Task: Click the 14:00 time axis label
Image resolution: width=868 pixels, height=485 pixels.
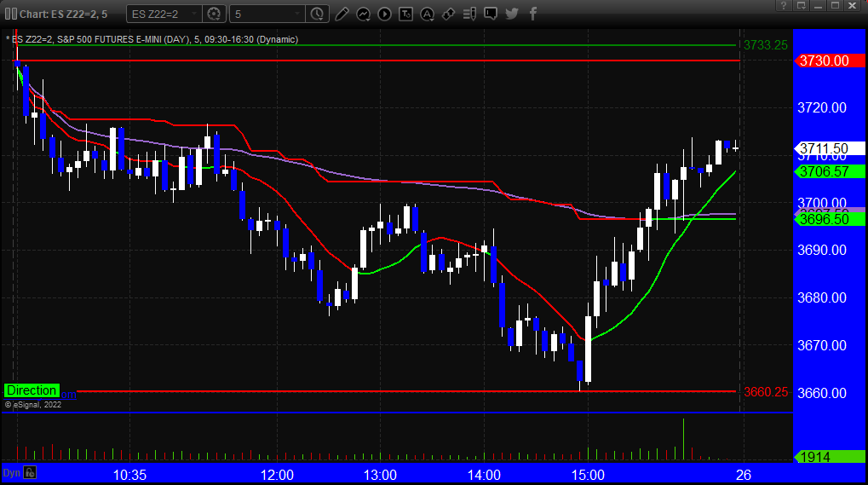Action: coord(484,475)
